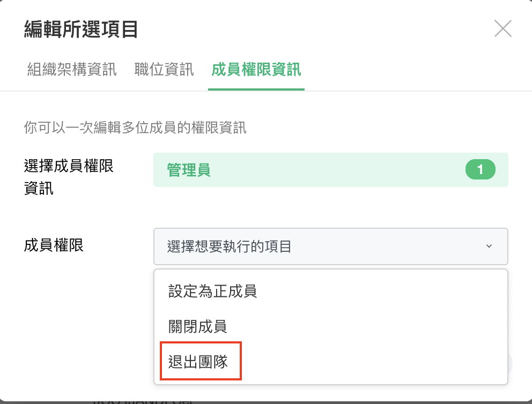The image size is (532, 404).
Task: Click the green underline beneath the active tab
Action: [x=256, y=89]
